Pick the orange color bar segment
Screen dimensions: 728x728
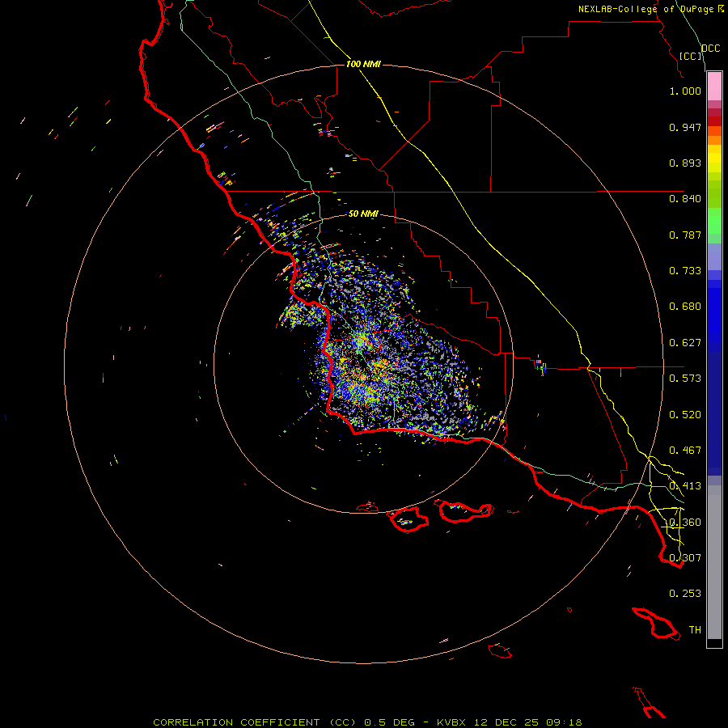[x=714, y=140]
